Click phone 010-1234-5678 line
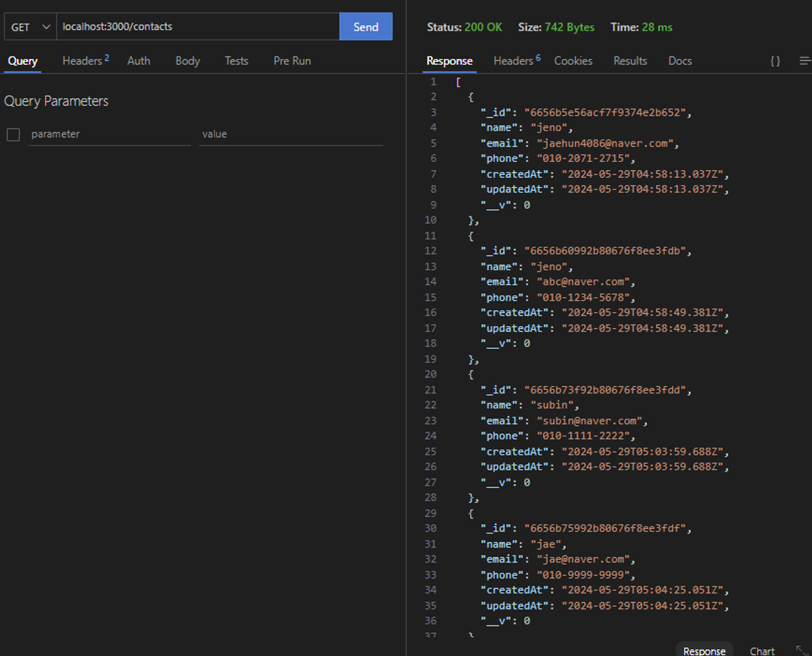The image size is (812, 656). [x=558, y=298]
